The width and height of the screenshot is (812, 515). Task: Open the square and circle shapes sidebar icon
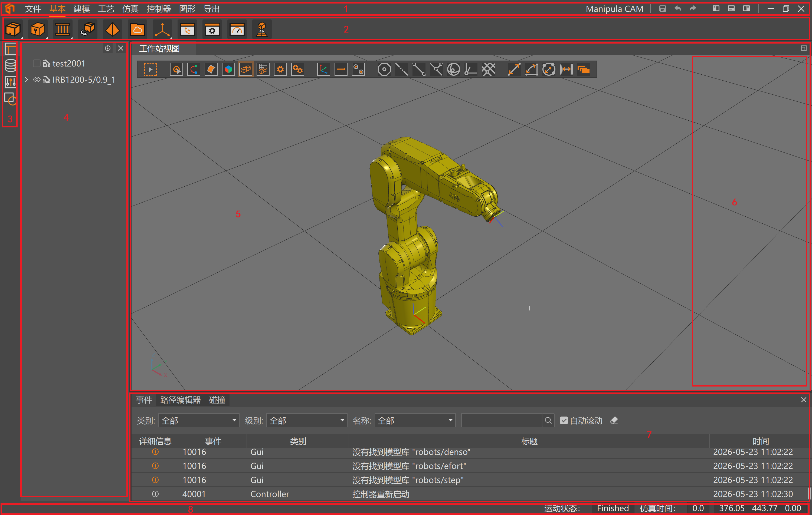tap(11, 99)
